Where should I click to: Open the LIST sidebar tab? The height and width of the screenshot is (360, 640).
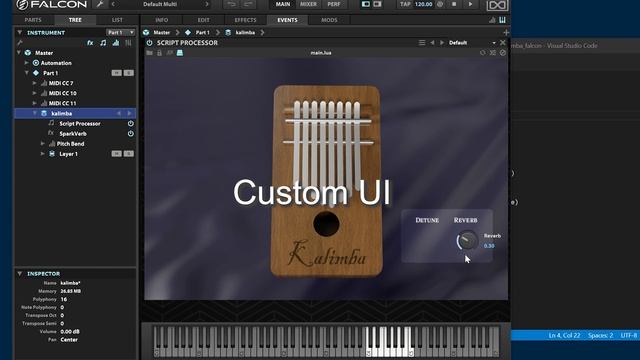(117, 20)
